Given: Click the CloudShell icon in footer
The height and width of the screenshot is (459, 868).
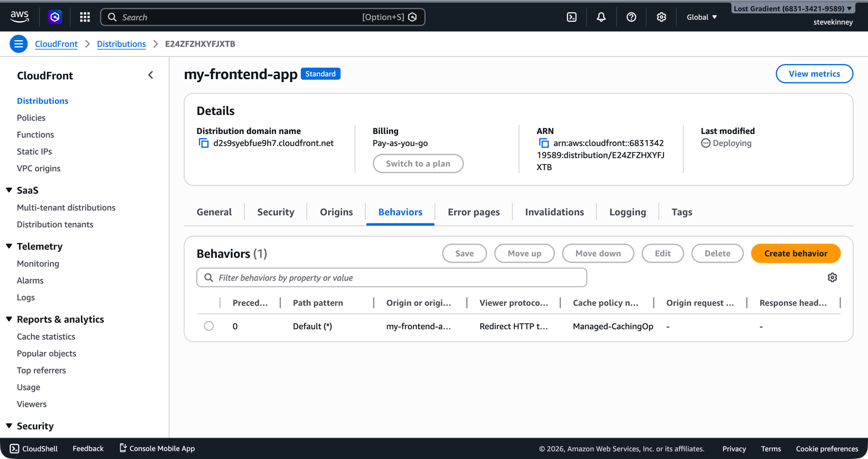Looking at the screenshot, I should coord(15,449).
